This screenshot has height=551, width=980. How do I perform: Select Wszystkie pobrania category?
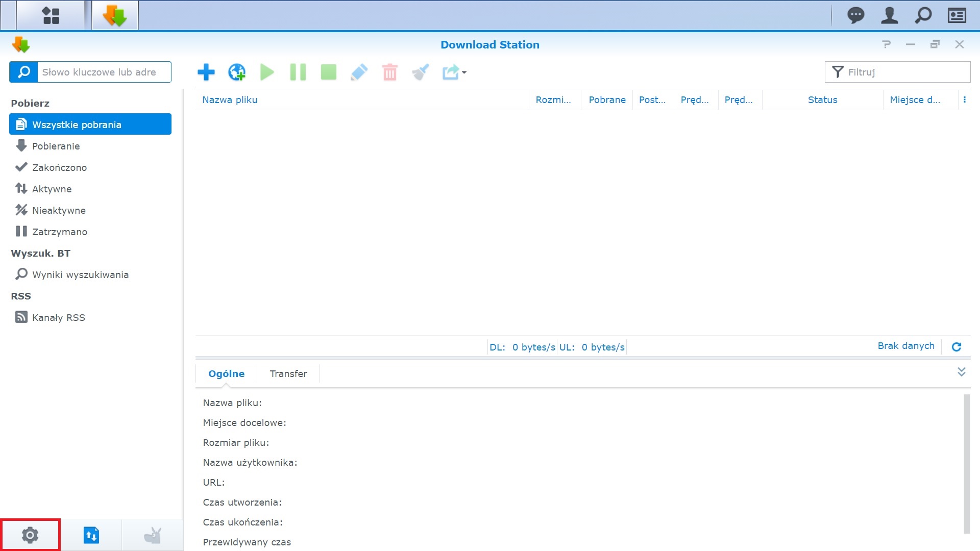click(90, 124)
